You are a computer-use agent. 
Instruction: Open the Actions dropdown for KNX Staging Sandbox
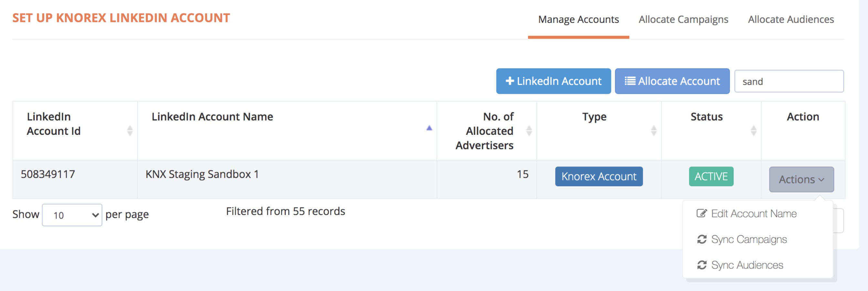pos(801,179)
